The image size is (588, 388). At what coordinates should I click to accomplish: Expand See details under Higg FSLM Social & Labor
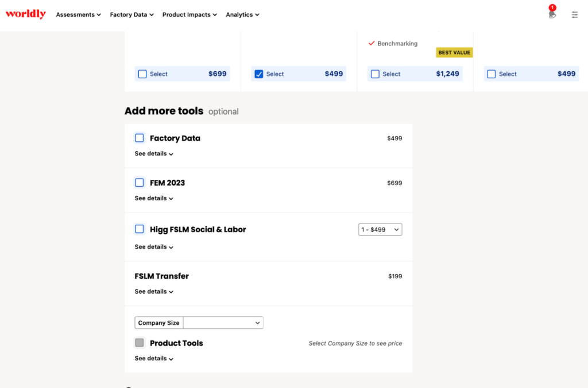154,247
